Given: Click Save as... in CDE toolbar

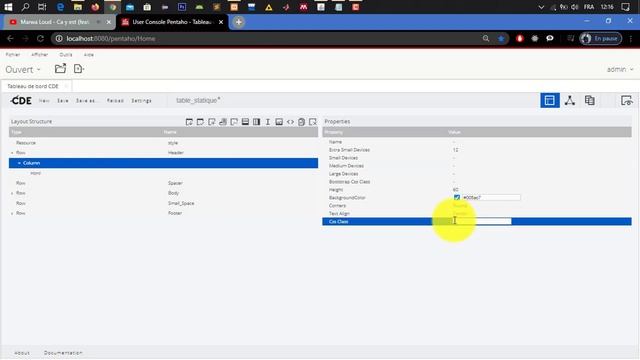Looking at the screenshot, I should pos(86,100).
